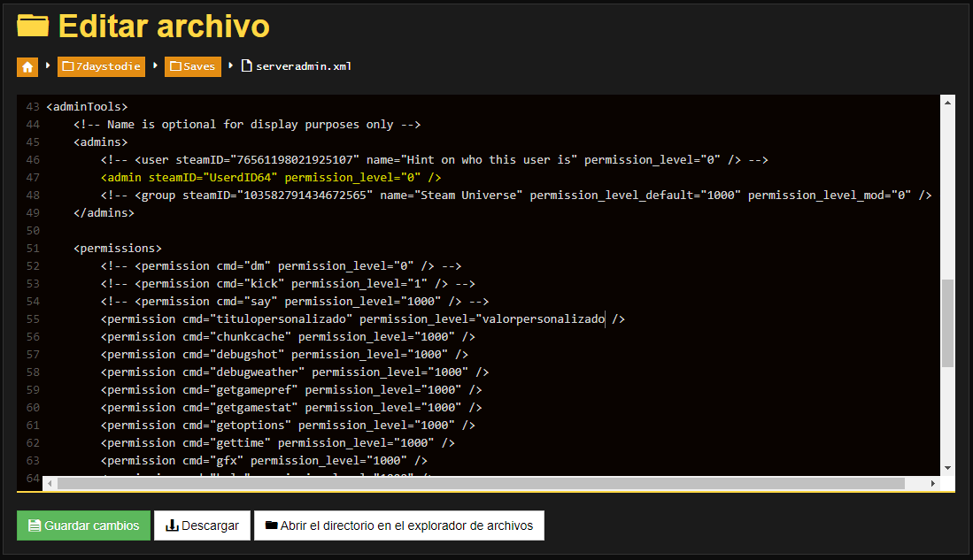Click the titulopersonalizado permission line
This screenshot has width=973, height=560.
click(x=363, y=318)
